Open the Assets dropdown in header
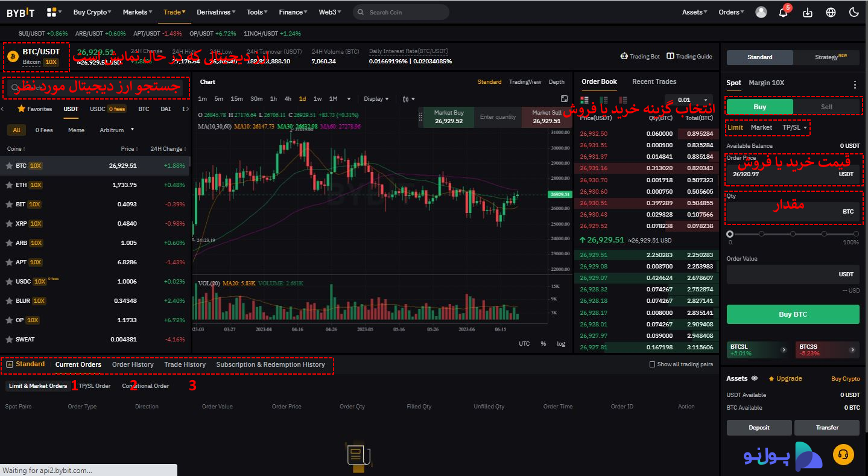This screenshot has height=476, width=868. tap(694, 12)
